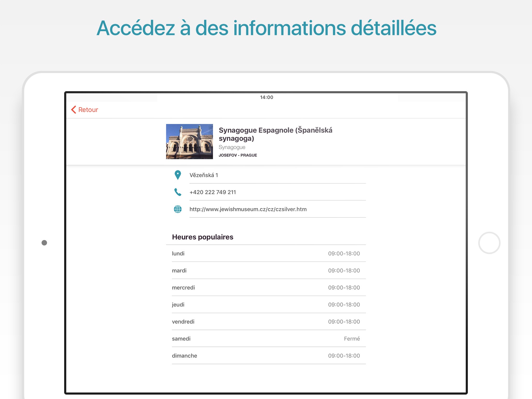Image resolution: width=532 pixels, height=399 pixels.
Task: Select the lundi hours row
Action: (266, 254)
